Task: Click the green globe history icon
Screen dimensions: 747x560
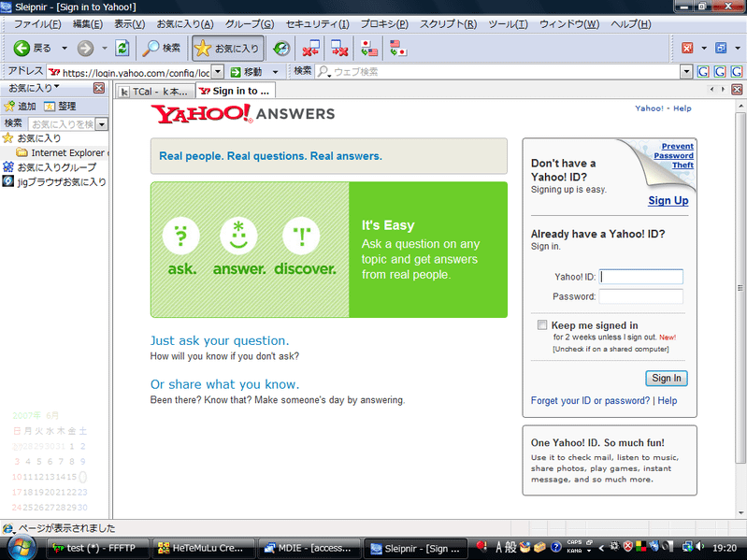Action: [281, 48]
